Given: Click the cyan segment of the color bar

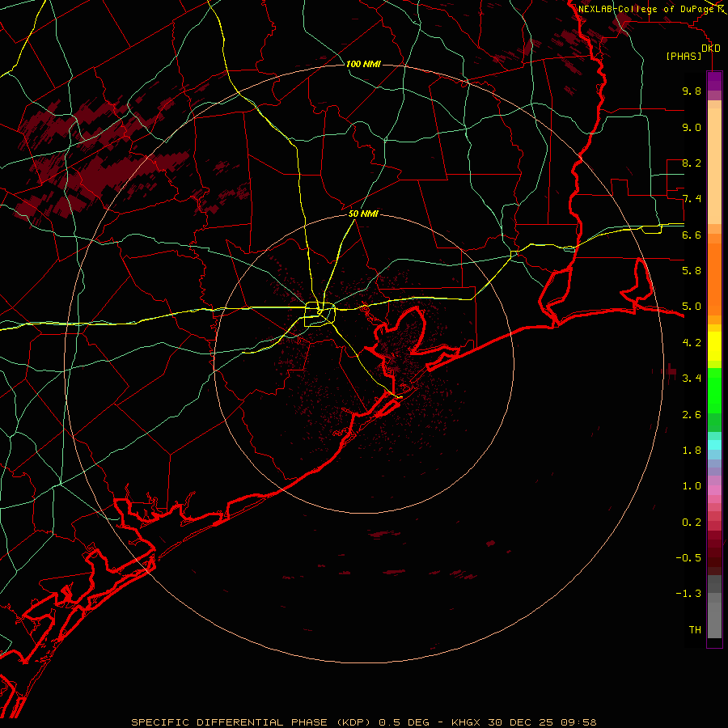Looking at the screenshot, I should (714, 444).
